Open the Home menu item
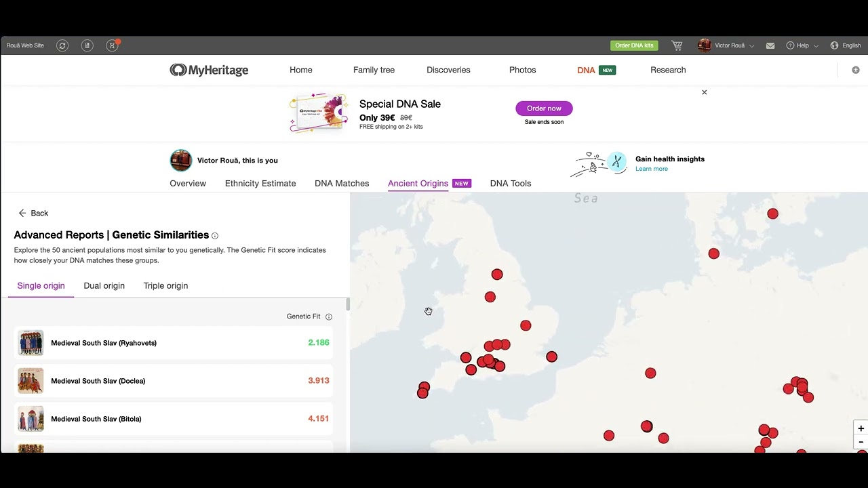Image resolution: width=868 pixels, height=488 pixels. 301,70
